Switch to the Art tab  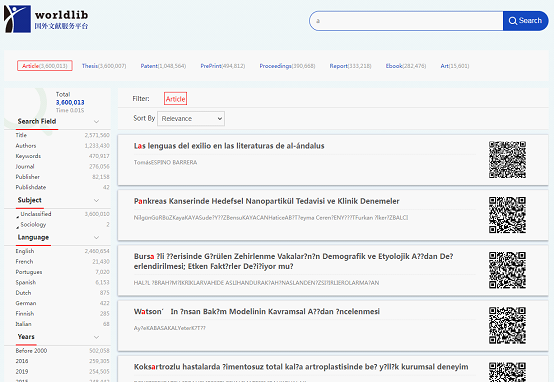click(x=455, y=66)
